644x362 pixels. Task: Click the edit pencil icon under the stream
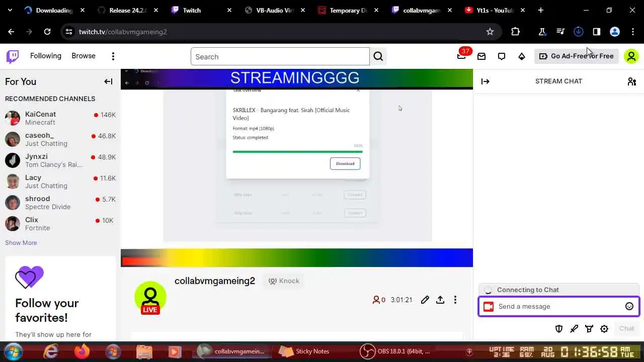coord(425,300)
